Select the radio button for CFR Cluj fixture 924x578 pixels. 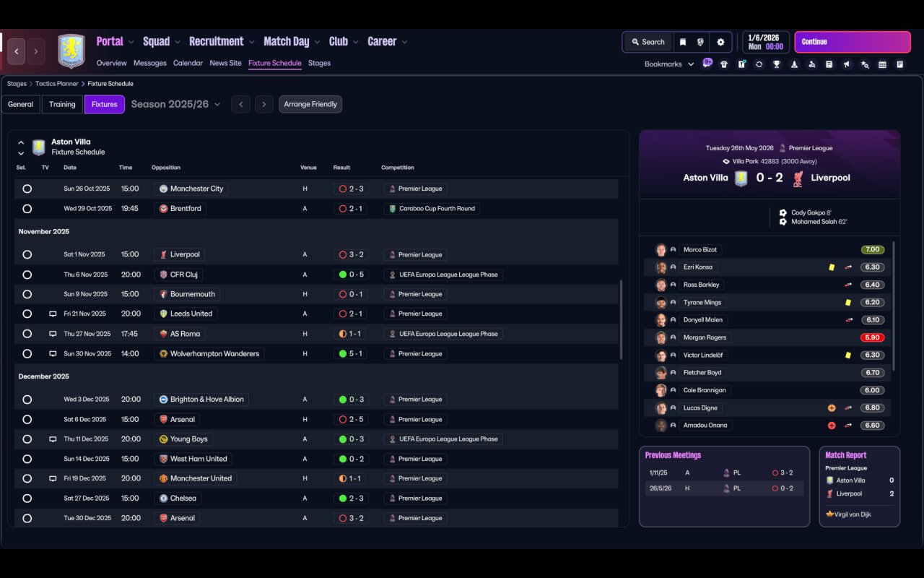(x=27, y=275)
